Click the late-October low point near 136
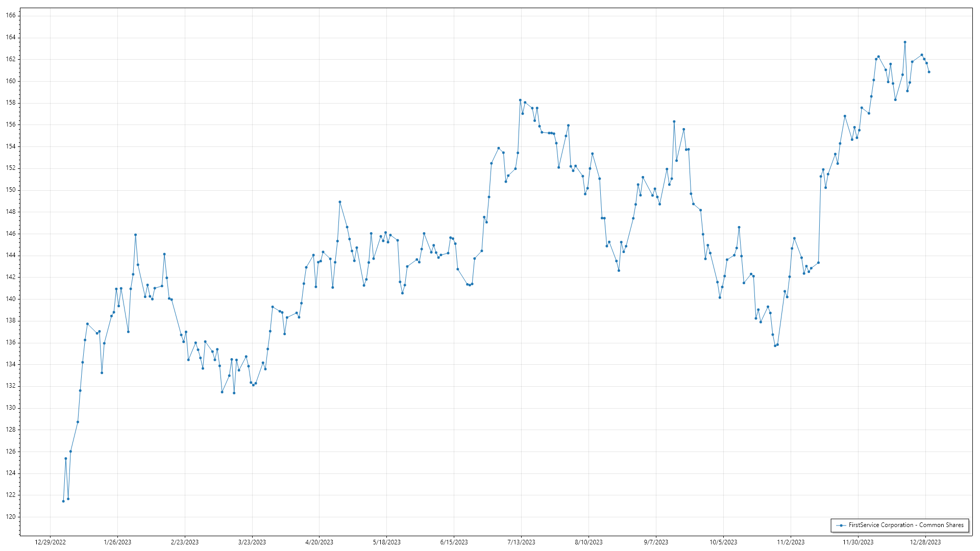Screen dimensions: 980x551 point(775,345)
